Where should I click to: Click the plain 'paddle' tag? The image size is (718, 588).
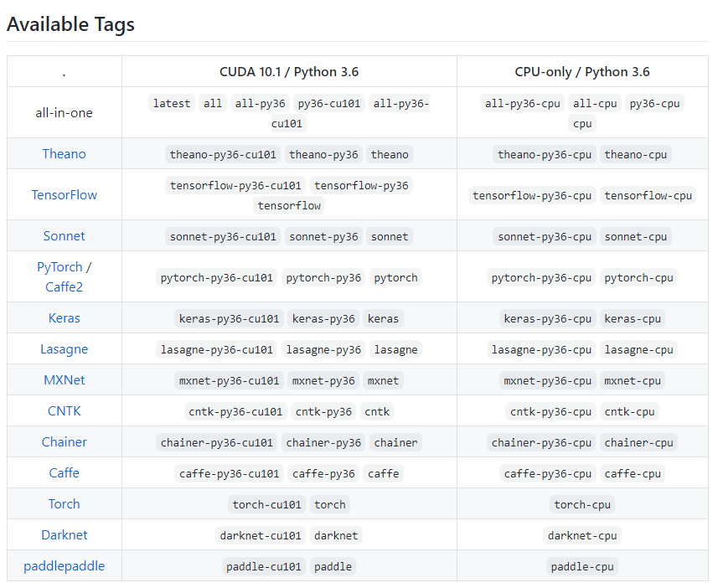coord(333,566)
